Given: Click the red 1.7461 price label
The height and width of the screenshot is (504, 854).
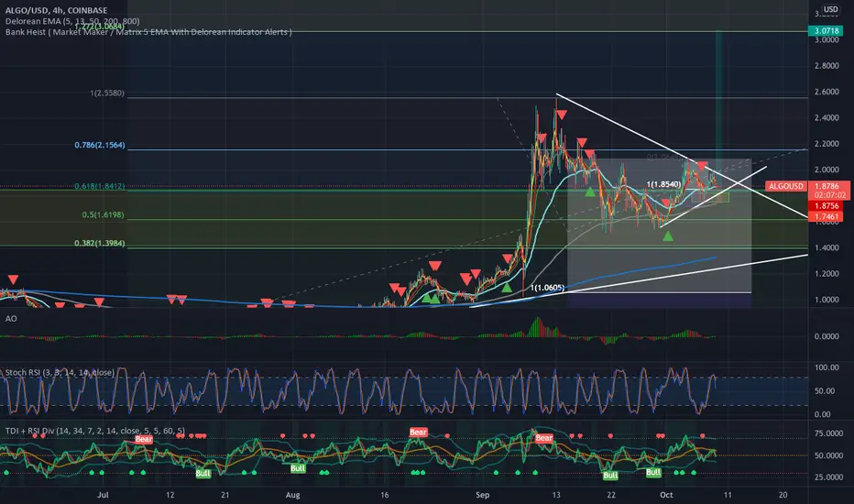Looking at the screenshot, I should tap(827, 217).
